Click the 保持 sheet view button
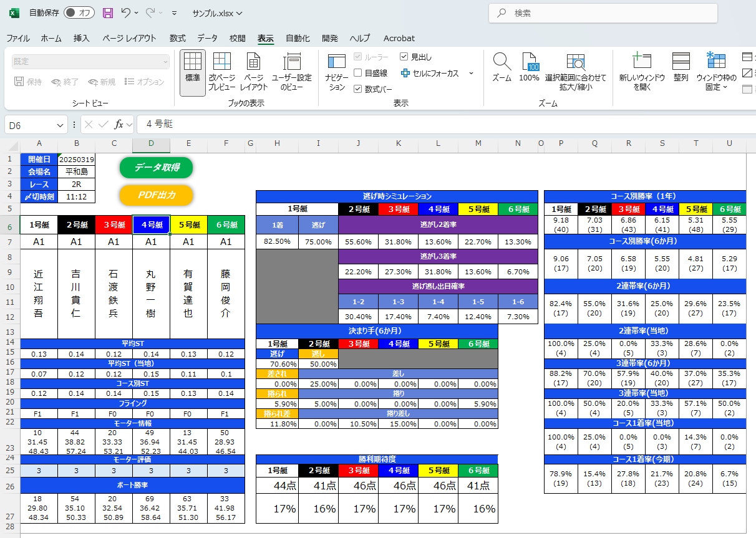 pyautogui.click(x=28, y=82)
